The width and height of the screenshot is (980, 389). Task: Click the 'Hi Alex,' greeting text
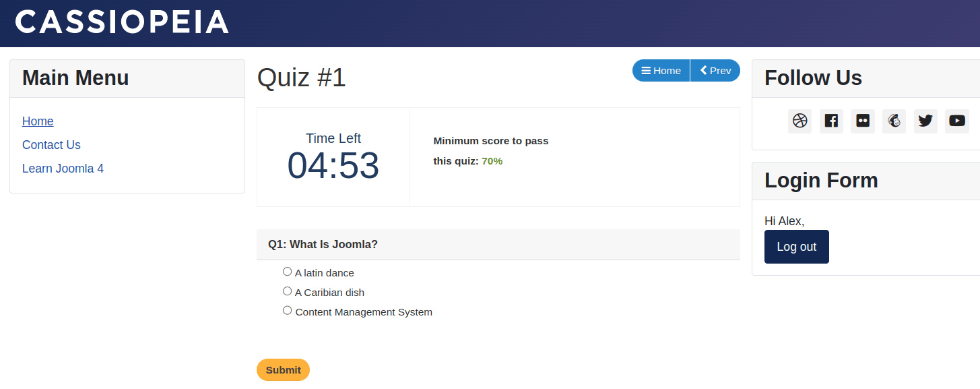coord(785,221)
